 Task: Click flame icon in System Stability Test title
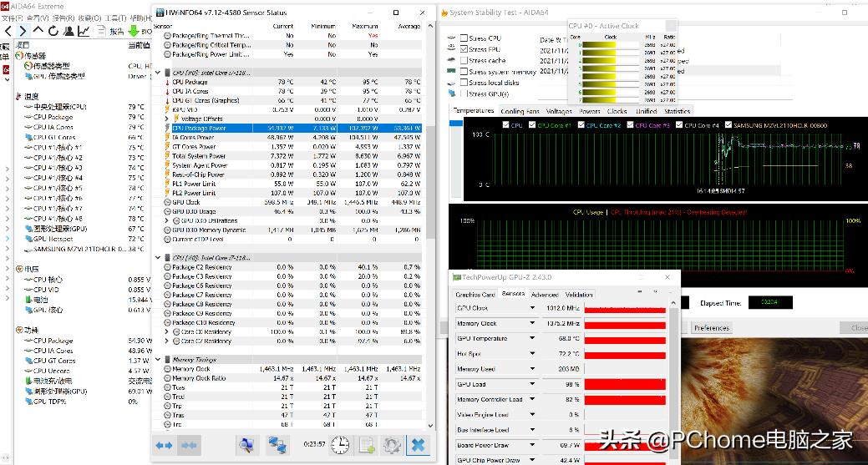(x=444, y=13)
